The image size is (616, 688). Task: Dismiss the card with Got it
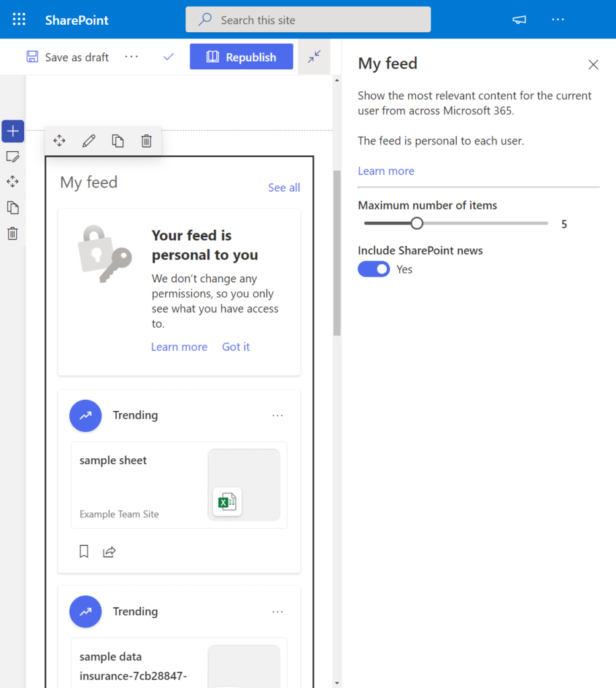click(x=236, y=347)
